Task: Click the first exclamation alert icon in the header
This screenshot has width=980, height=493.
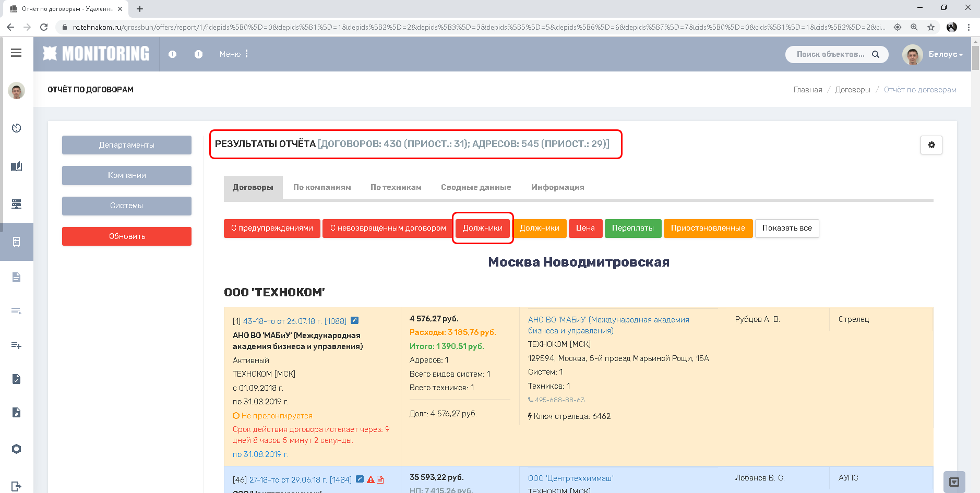Action: click(x=173, y=54)
